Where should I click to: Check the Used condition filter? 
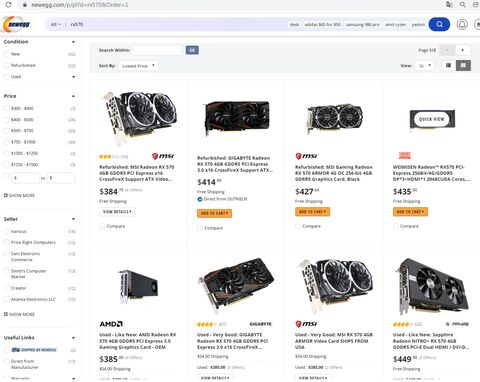[6, 77]
